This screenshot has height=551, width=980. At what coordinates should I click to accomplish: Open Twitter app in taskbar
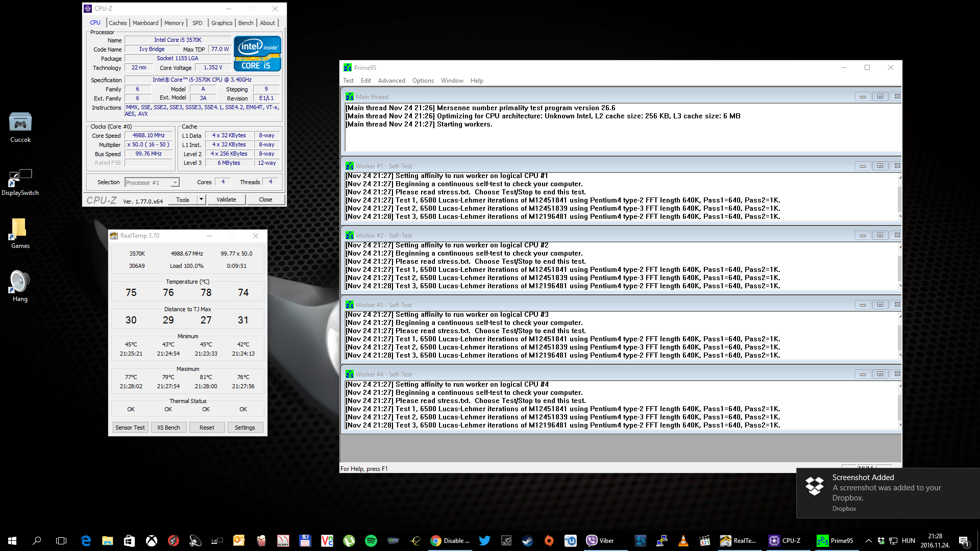click(484, 541)
